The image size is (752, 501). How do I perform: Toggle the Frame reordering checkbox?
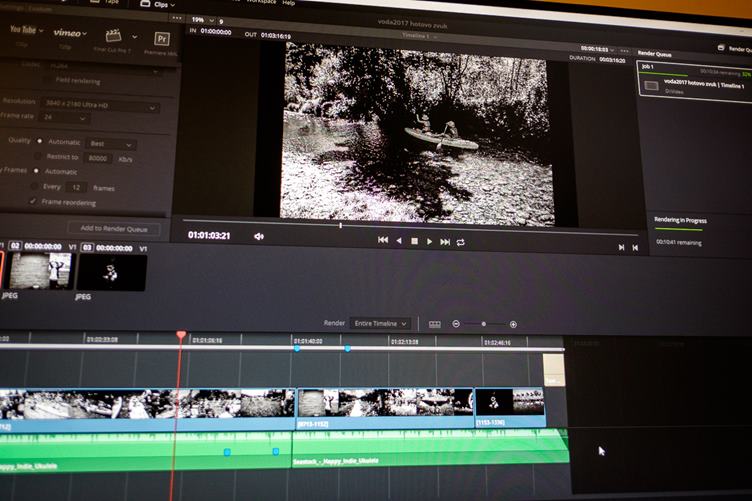click(33, 201)
